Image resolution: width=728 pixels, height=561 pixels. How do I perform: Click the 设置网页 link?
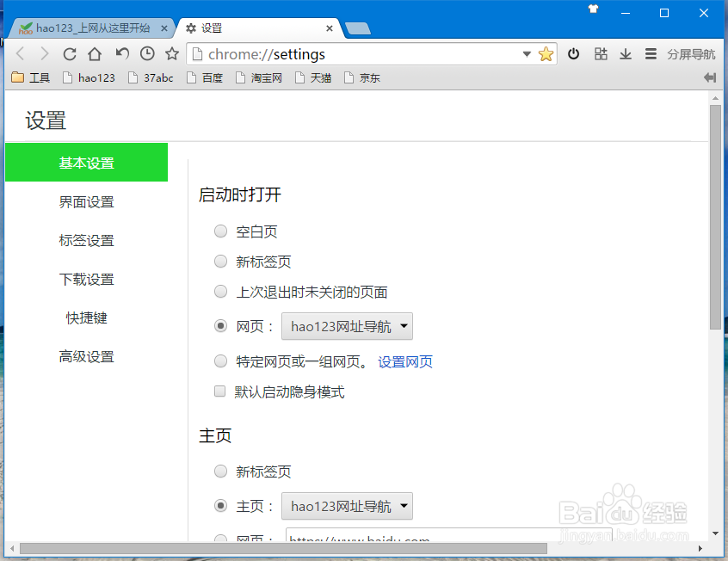tap(405, 361)
